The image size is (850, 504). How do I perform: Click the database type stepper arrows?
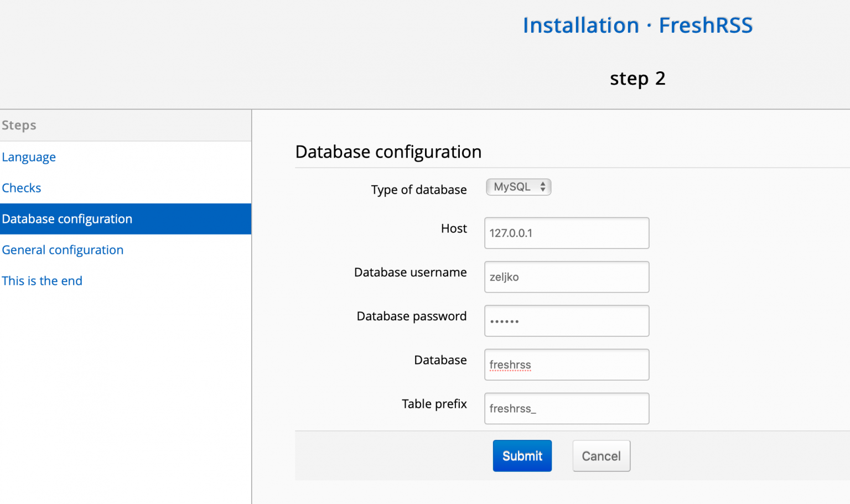543,187
